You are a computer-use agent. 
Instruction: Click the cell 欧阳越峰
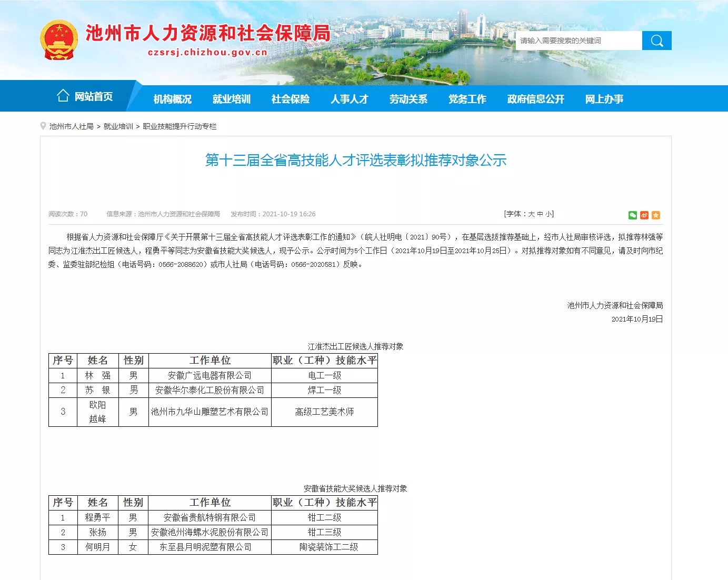tap(98, 412)
